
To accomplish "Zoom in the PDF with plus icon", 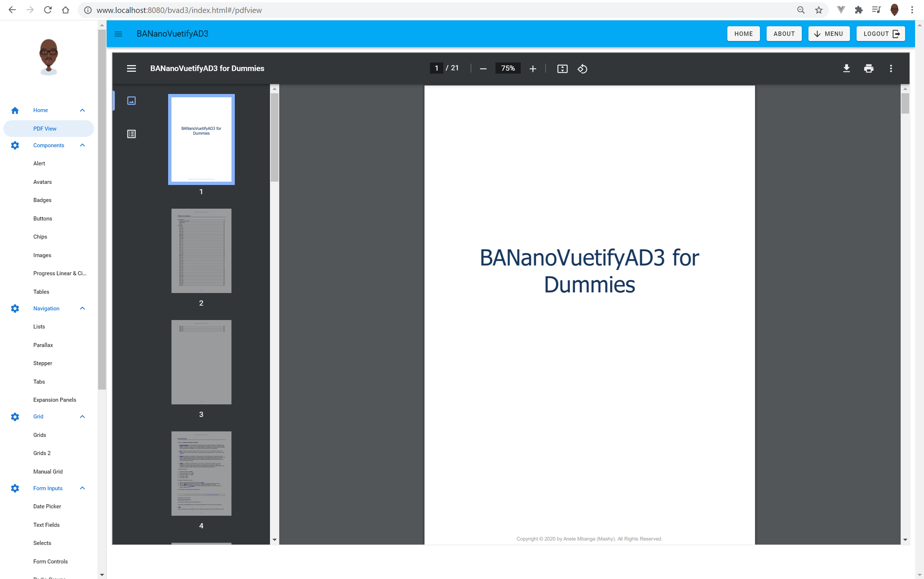I will [x=532, y=68].
